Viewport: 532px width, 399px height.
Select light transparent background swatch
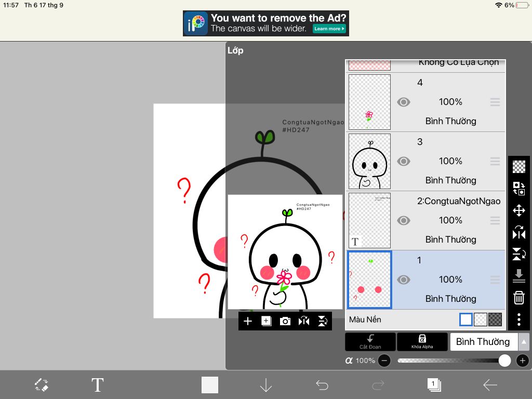(481, 320)
